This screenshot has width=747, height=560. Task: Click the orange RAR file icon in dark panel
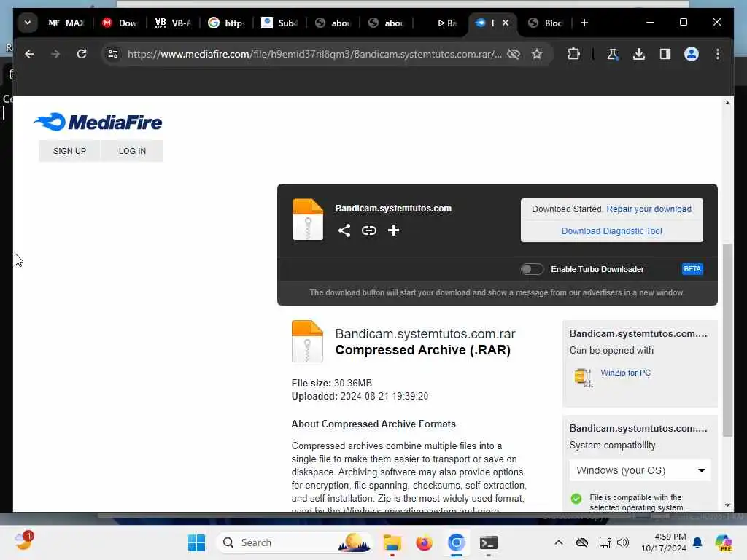(x=308, y=219)
